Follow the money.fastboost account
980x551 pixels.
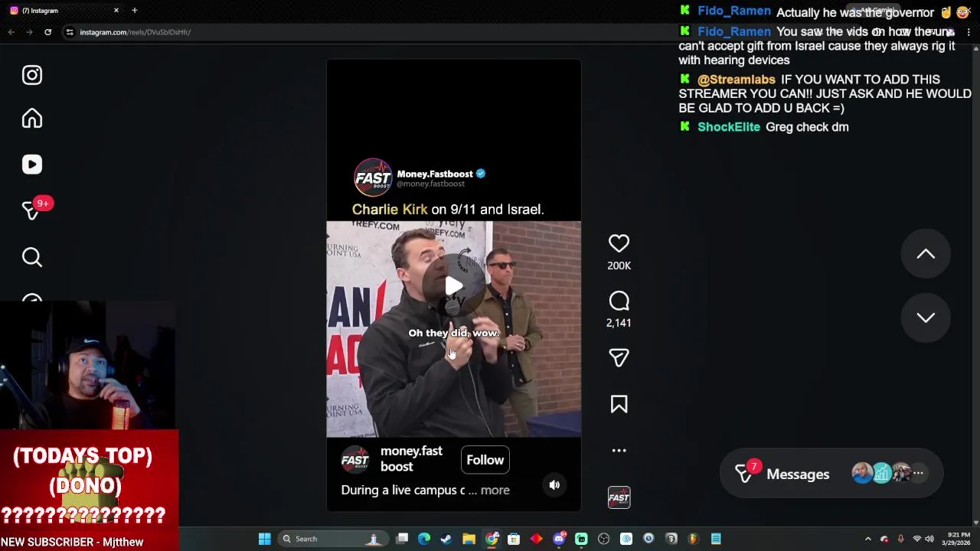[x=485, y=460]
